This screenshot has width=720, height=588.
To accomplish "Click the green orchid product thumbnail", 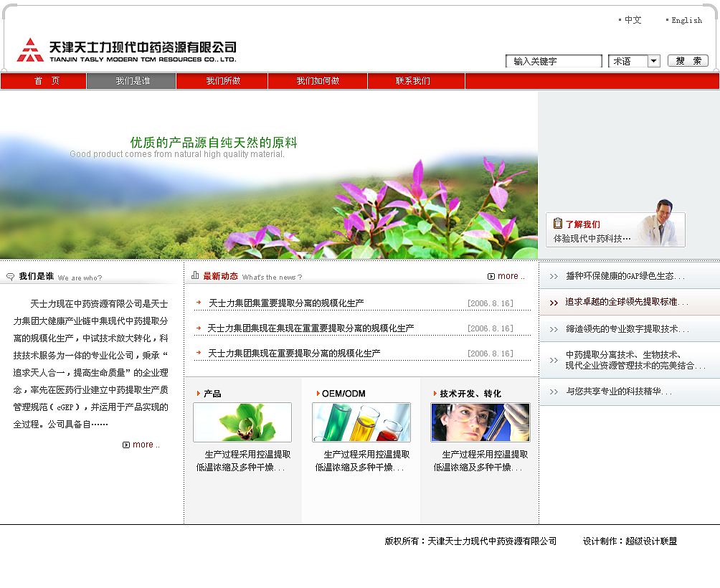I will [242, 422].
